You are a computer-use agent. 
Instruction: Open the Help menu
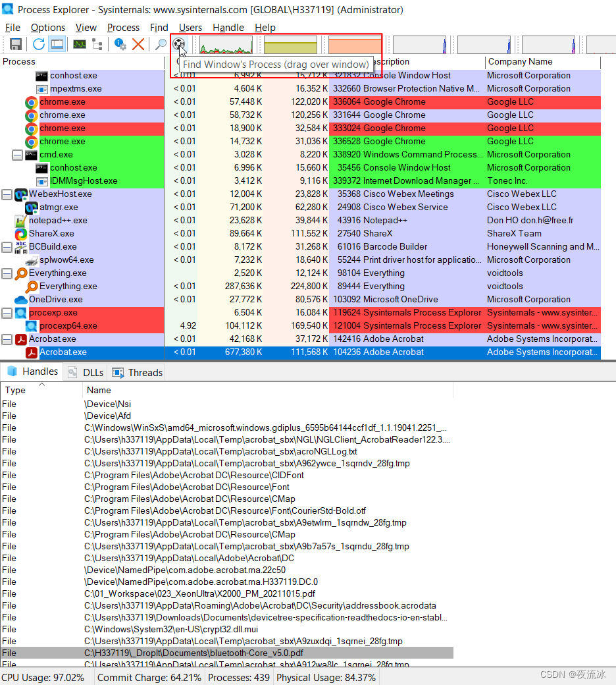(265, 28)
